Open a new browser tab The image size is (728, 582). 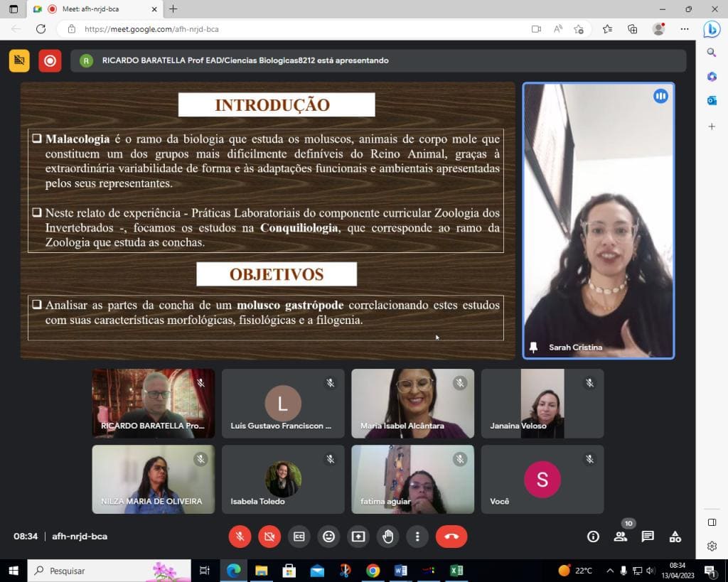[x=173, y=9]
